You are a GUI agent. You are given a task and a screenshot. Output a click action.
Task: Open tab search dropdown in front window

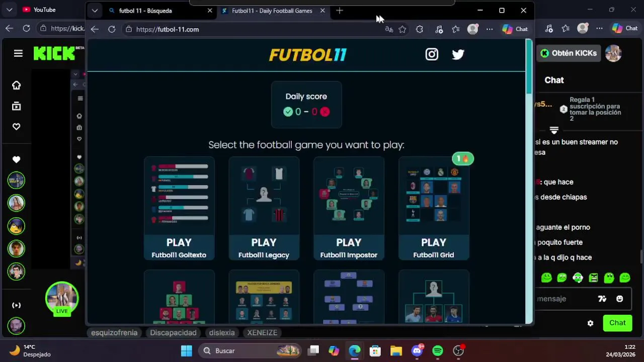[x=95, y=11]
